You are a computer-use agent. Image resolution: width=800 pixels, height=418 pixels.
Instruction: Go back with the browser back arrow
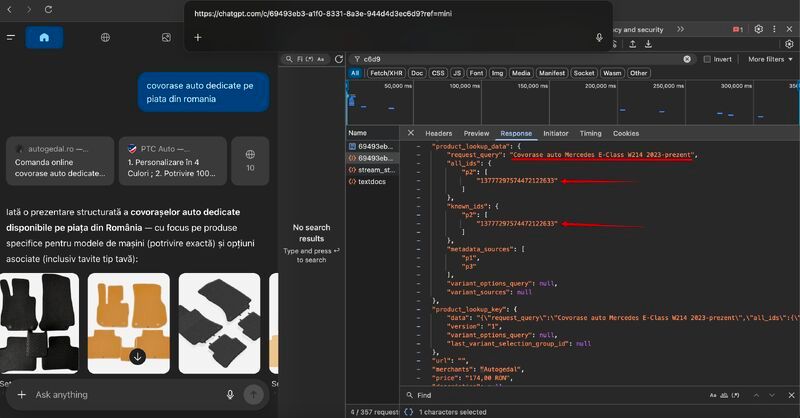coord(9,9)
